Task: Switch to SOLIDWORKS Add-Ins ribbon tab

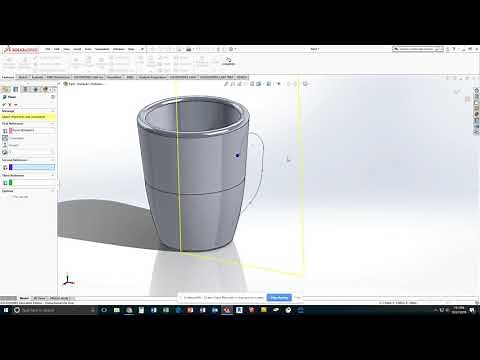Action: click(89, 77)
